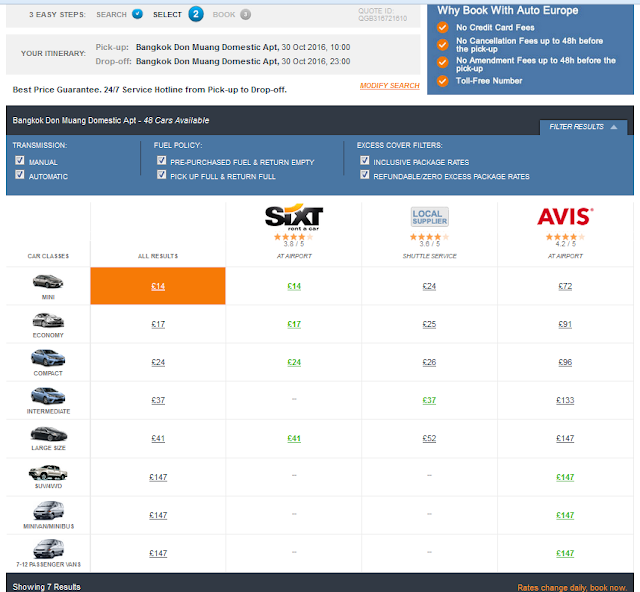The width and height of the screenshot is (640, 592).
Task: Open all results Economy €17 price
Action: (158, 324)
